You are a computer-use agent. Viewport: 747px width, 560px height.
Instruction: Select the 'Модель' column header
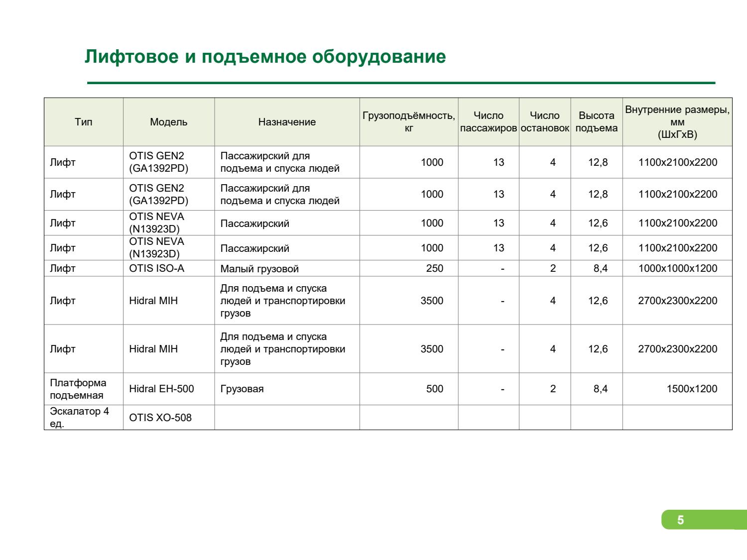tap(169, 122)
